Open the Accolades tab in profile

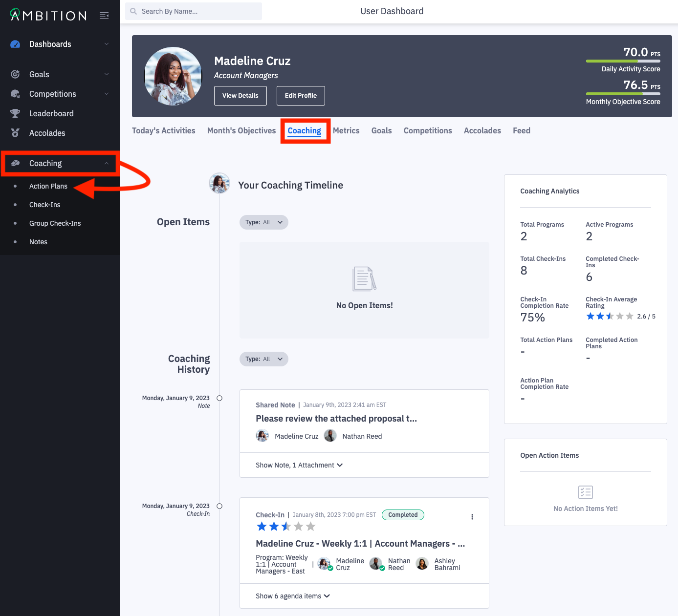482,130
